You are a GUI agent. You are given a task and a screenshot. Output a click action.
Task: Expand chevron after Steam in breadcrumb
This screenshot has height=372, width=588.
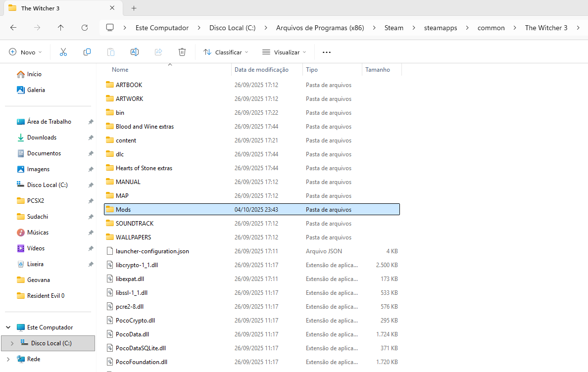[x=414, y=28]
